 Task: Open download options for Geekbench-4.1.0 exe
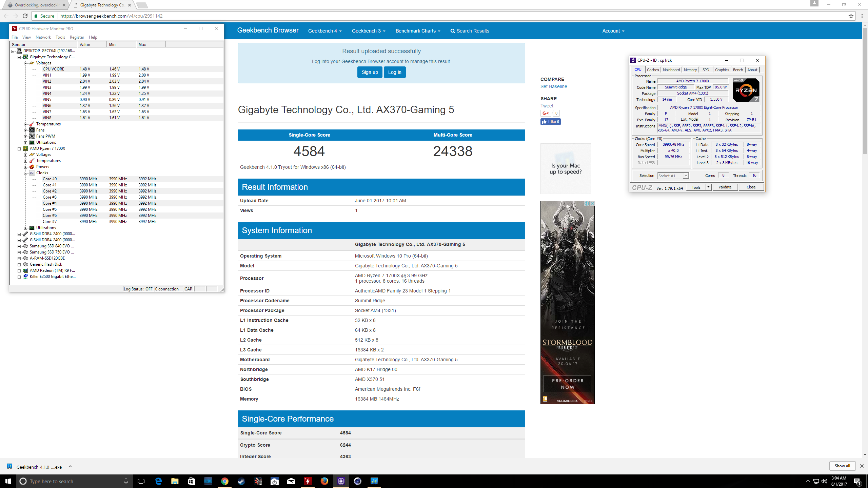click(x=70, y=466)
